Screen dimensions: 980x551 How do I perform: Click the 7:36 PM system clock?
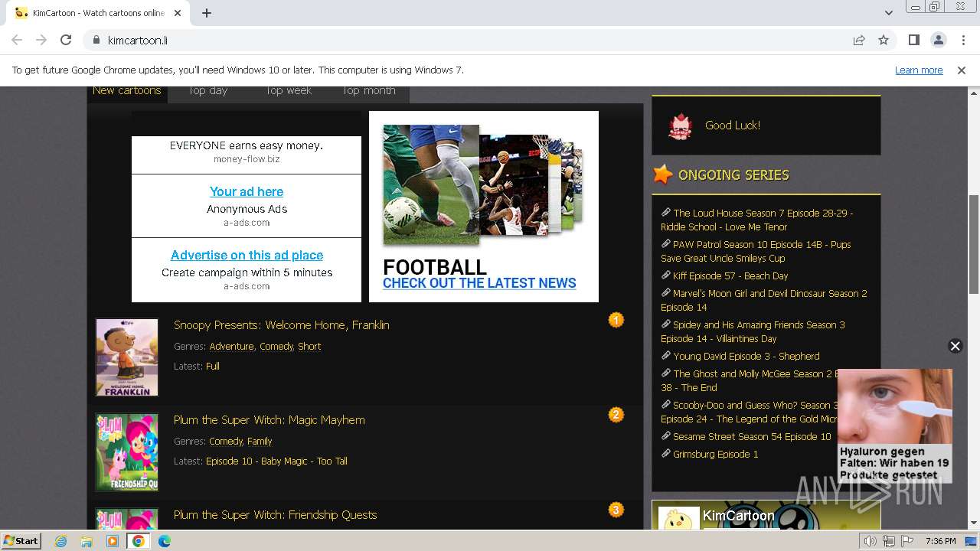(941, 541)
